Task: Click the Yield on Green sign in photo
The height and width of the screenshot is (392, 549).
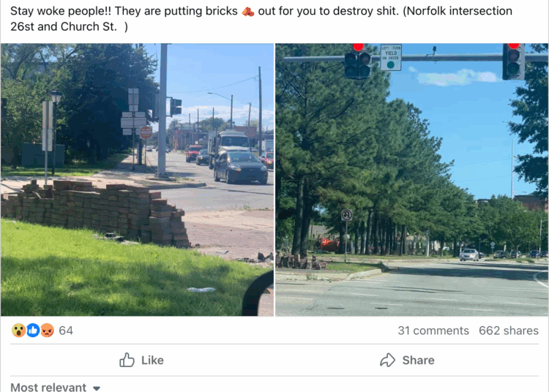Action: tap(391, 57)
